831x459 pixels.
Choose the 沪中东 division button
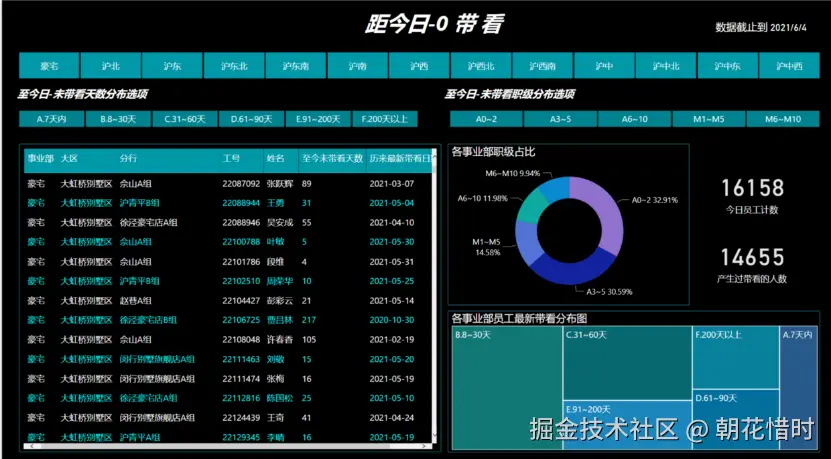coord(728,66)
